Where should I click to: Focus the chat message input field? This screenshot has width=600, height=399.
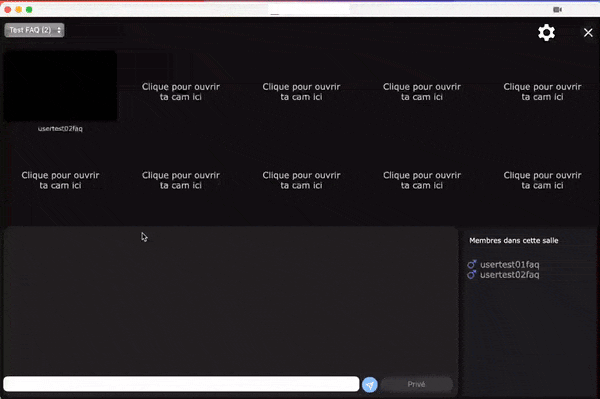point(181,384)
